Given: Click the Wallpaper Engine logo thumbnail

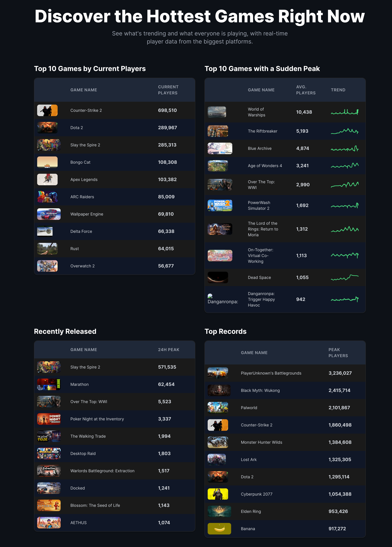Looking at the screenshot, I should pyautogui.click(x=49, y=214).
